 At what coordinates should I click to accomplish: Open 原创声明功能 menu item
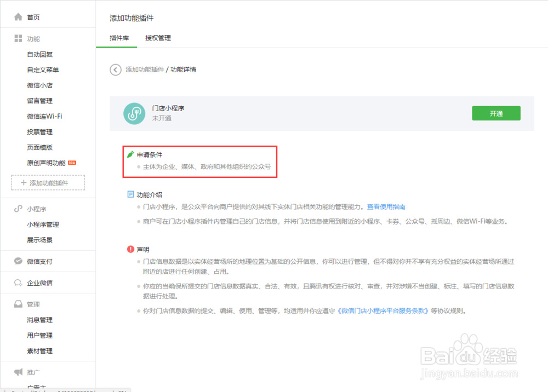click(46, 163)
